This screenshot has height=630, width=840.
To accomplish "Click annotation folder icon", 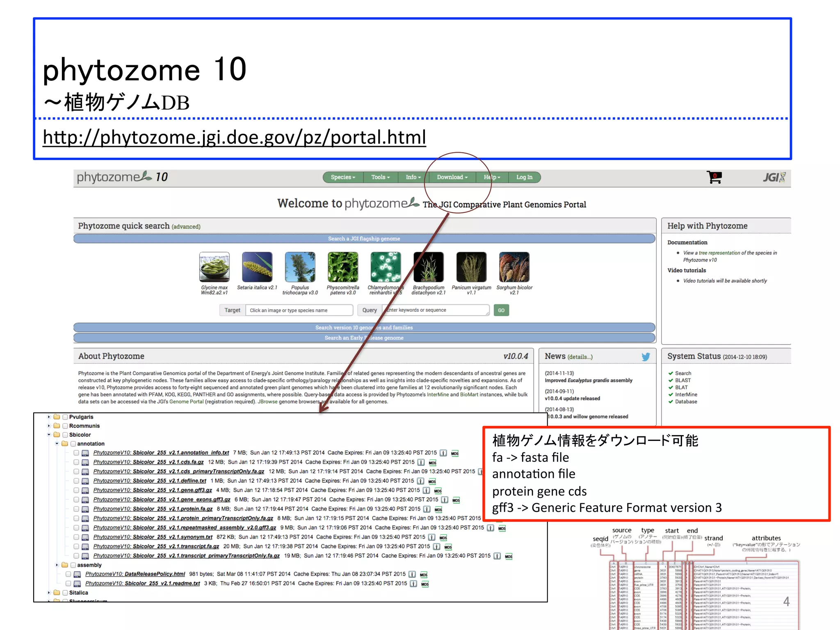I will point(65,444).
